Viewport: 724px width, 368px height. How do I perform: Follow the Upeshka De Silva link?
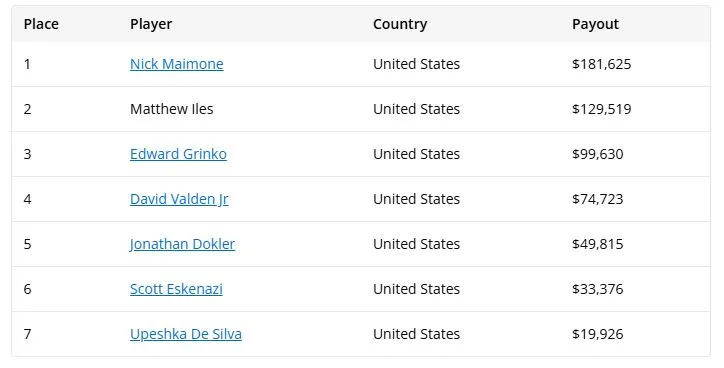(x=186, y=334)
